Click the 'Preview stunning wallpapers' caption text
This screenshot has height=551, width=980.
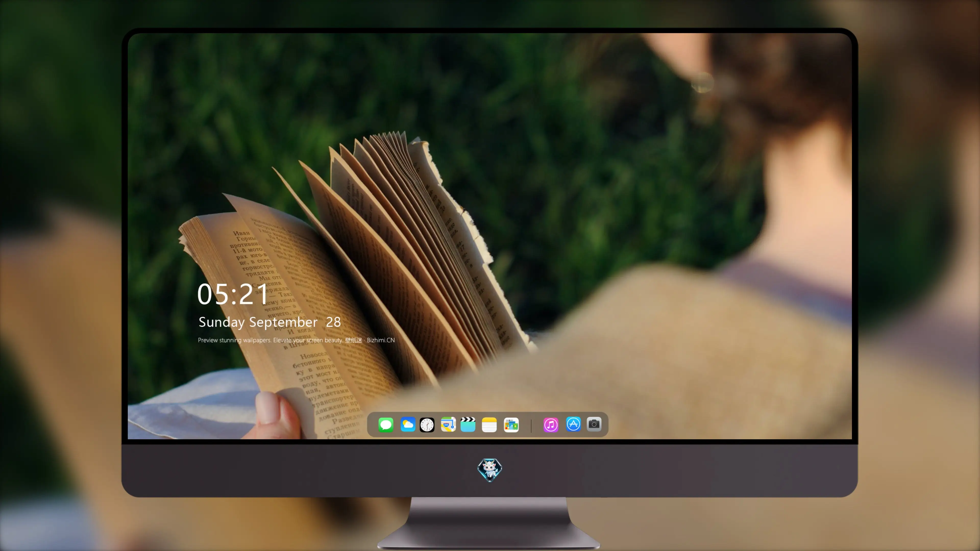(296, 340)
